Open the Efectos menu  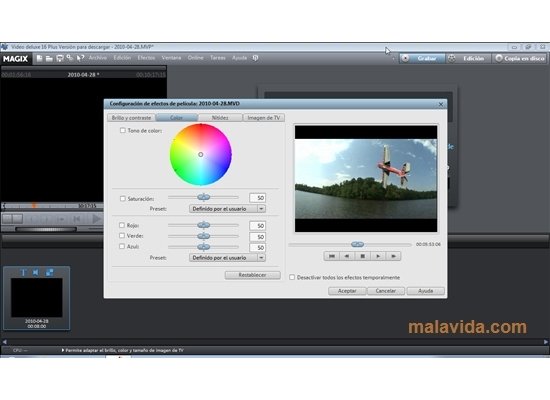pos(146,58)
